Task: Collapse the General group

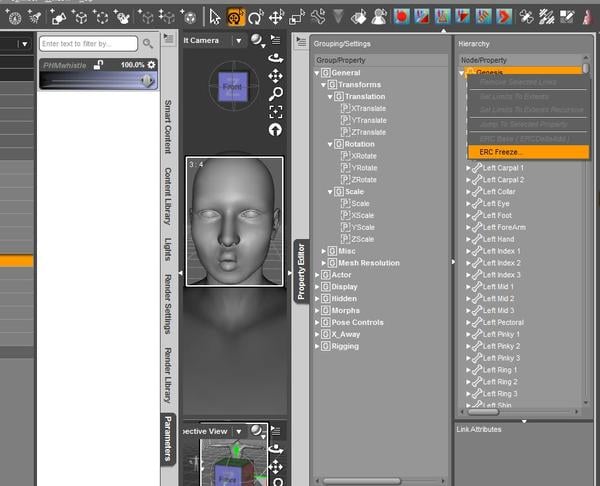Action: click(317, 73)
